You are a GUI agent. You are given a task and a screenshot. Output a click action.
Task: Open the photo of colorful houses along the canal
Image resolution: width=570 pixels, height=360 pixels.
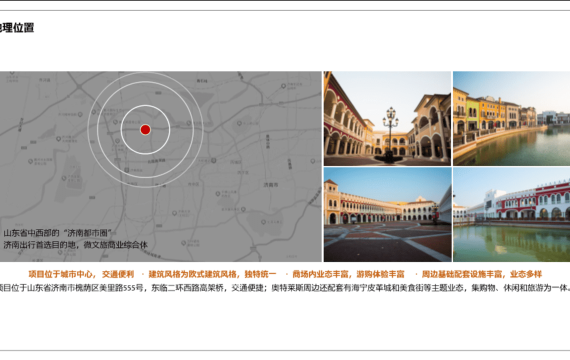[x=511, y=119]
